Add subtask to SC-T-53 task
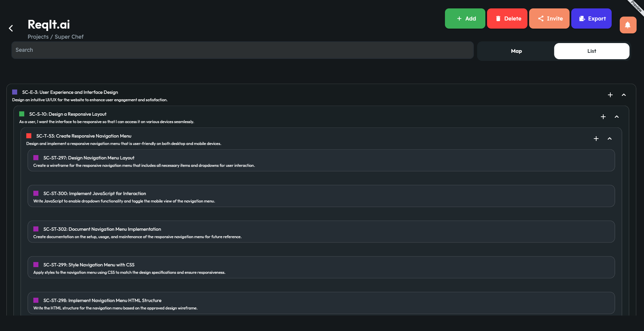The width and height of the screenshot is (644, 331). coord(596,139)
